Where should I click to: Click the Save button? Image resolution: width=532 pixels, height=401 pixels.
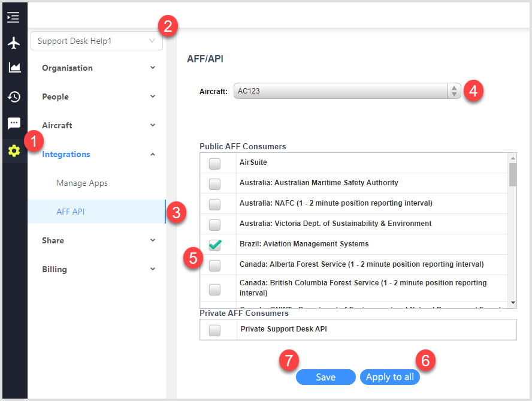pos(325,377)
